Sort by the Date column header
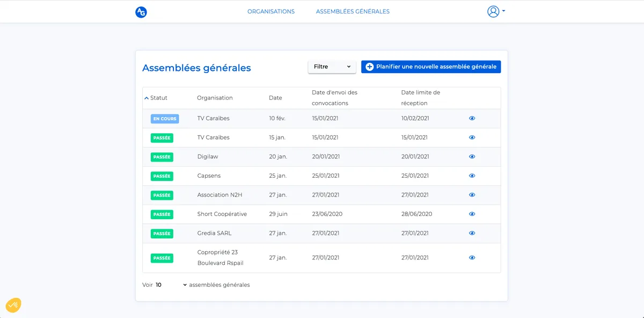The height and width of the screenshot is (318, 644). tap(275, 98)
